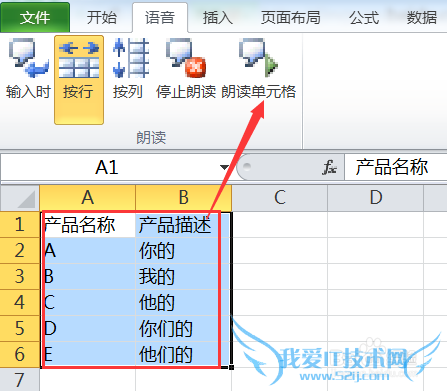The image size is (447, 391).
Task: Click cell A3 with text B
Action: click(88, 276)
